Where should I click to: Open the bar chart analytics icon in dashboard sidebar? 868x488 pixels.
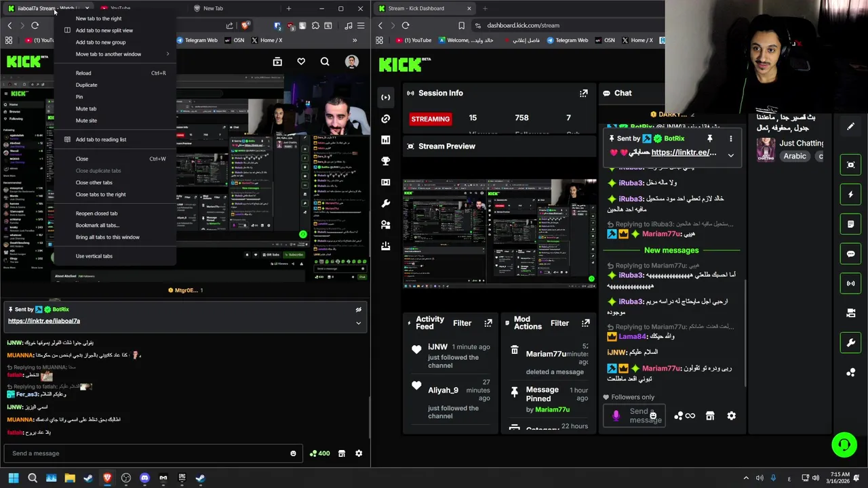[386, 140]
